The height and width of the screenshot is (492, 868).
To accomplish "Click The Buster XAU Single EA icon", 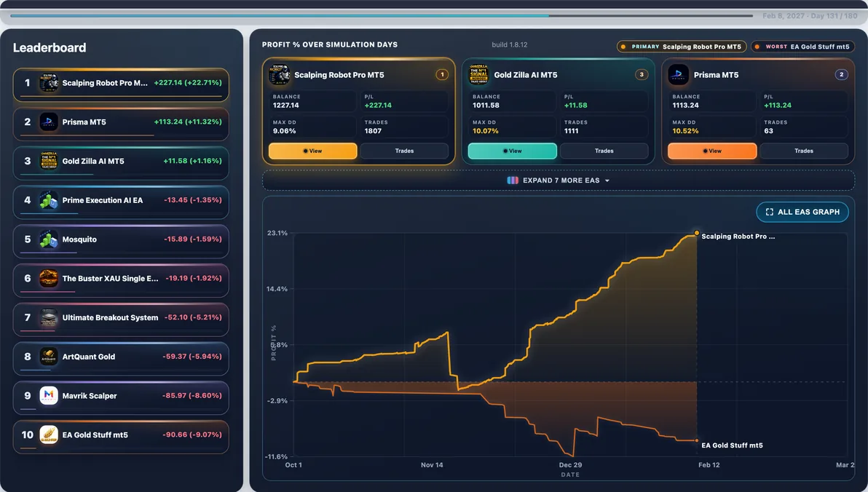I will (x=49, y=278).
